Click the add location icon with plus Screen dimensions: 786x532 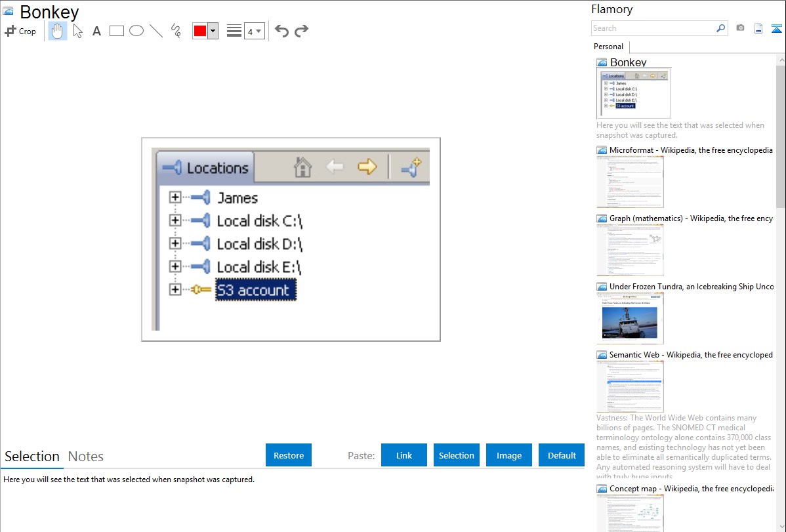coord(411,167)
